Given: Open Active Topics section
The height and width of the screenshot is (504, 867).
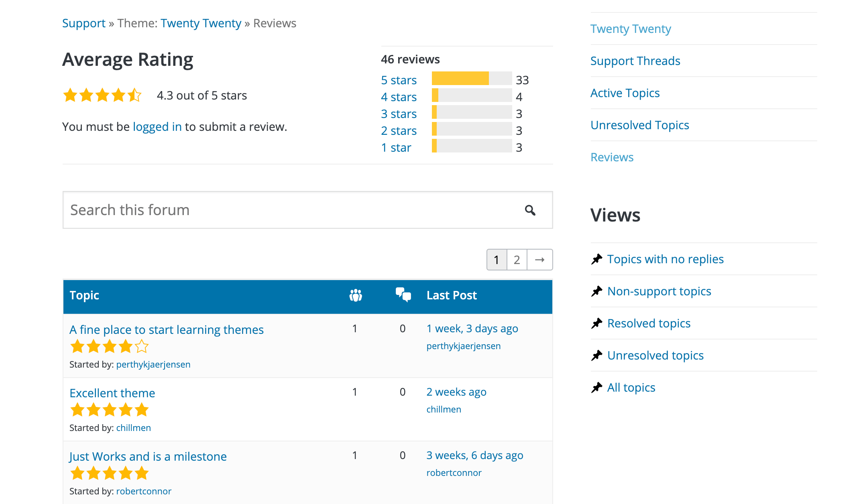Looking at the screenshot, I should click(625, 92).
